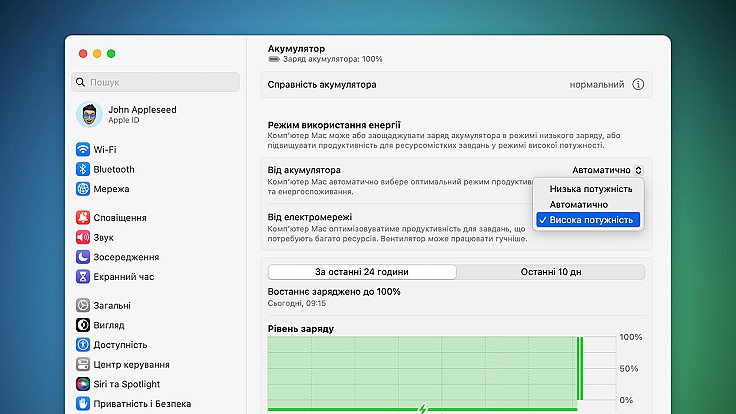Select the Мережа label in sidebar
Viewport: 736px width, 414px height.
(111, 189)
